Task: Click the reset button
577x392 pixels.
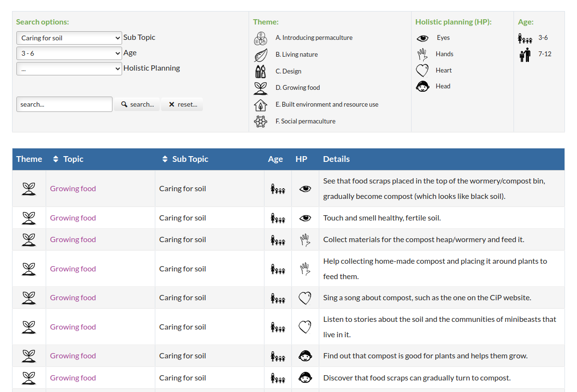Action: (x=182, y=104)
